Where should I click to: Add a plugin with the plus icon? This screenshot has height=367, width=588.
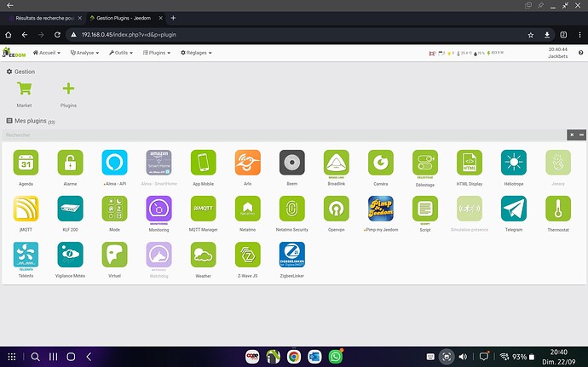click(x=68, y=89)
